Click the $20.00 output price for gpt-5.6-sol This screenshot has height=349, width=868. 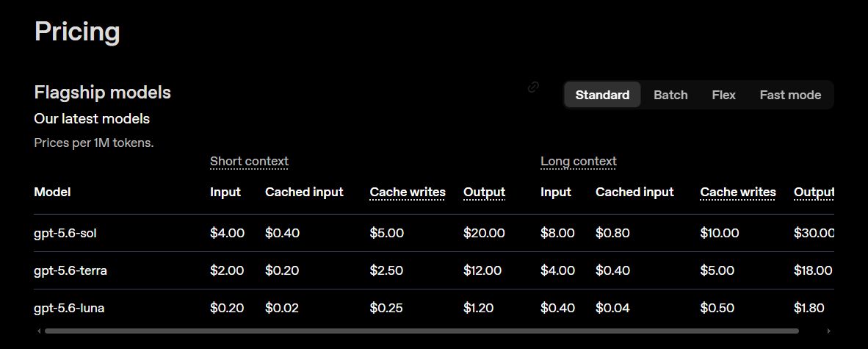[x=484, y=233]
